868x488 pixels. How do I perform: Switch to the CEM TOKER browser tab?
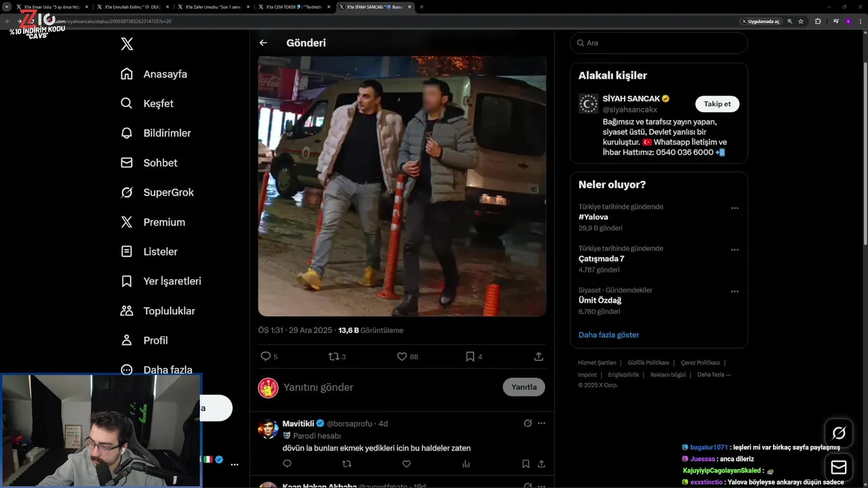click(x=296, y=7)
